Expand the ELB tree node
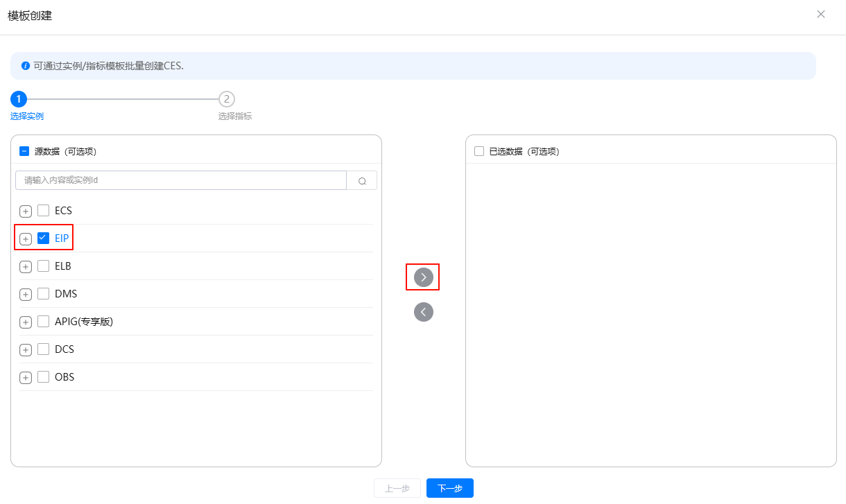 [26, 267]
